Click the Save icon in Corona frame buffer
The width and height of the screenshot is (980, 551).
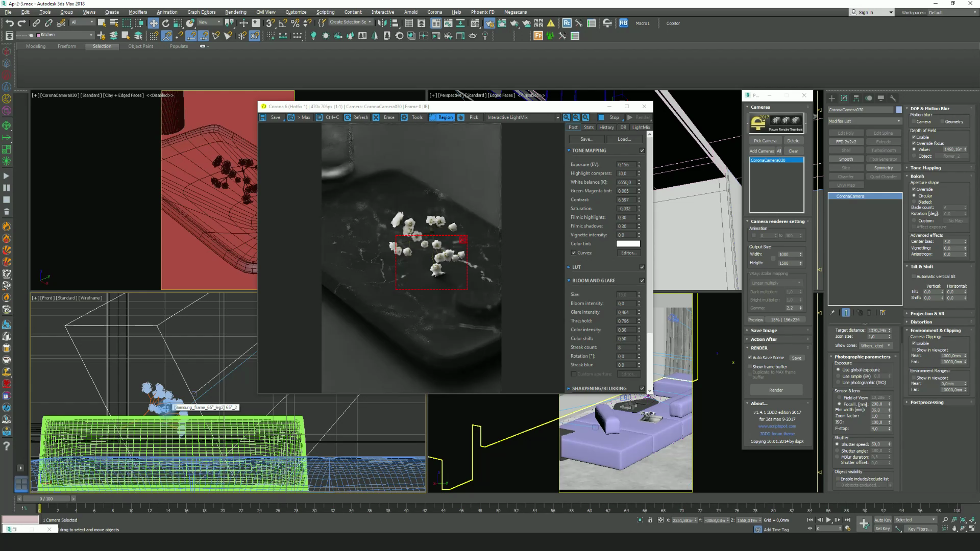click(262, 117)
